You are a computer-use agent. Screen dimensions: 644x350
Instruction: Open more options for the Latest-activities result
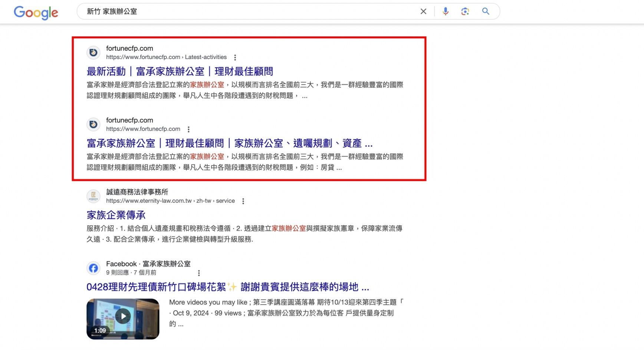[x=235, y=58]
